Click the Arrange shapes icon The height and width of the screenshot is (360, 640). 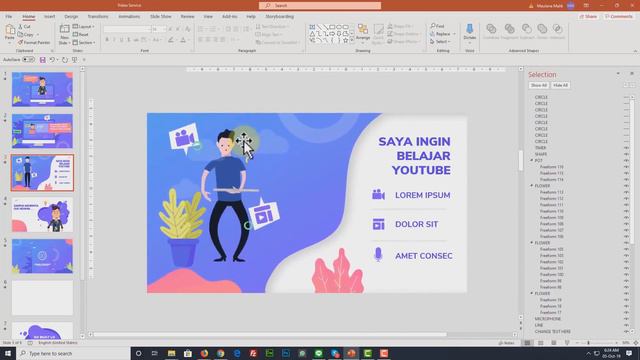coord(363,29)
